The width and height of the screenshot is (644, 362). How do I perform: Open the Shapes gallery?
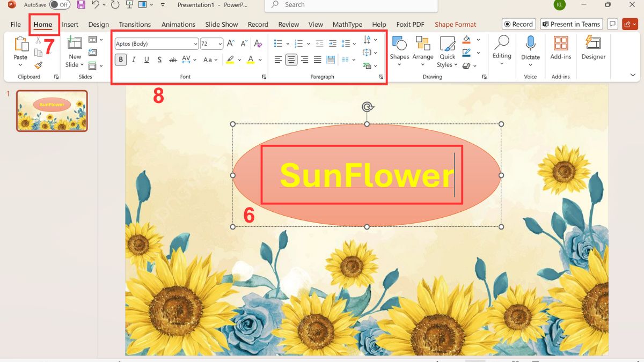(399, 51)
